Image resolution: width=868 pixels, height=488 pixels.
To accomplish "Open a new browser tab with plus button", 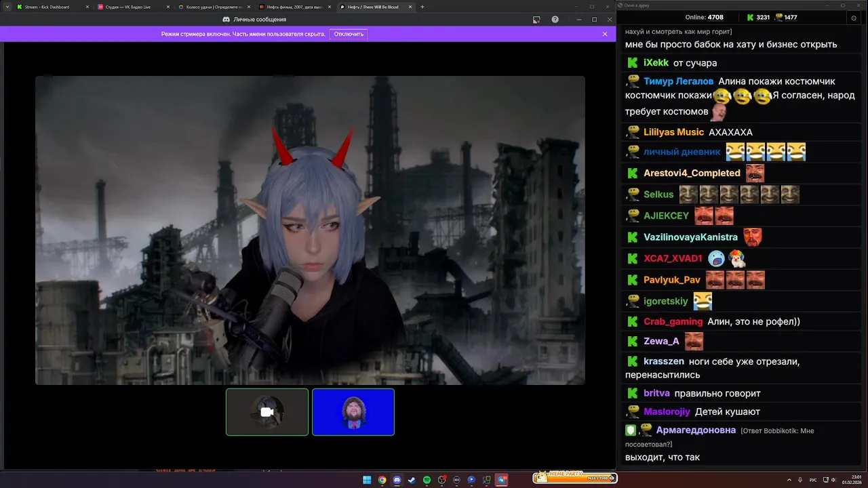I will point(422,7).
